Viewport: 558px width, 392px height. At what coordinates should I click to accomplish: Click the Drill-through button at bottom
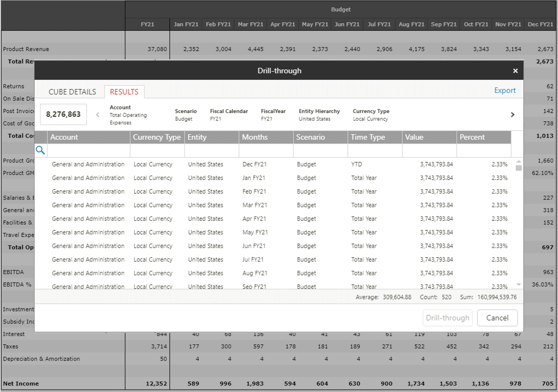click(x=447, y=318)
